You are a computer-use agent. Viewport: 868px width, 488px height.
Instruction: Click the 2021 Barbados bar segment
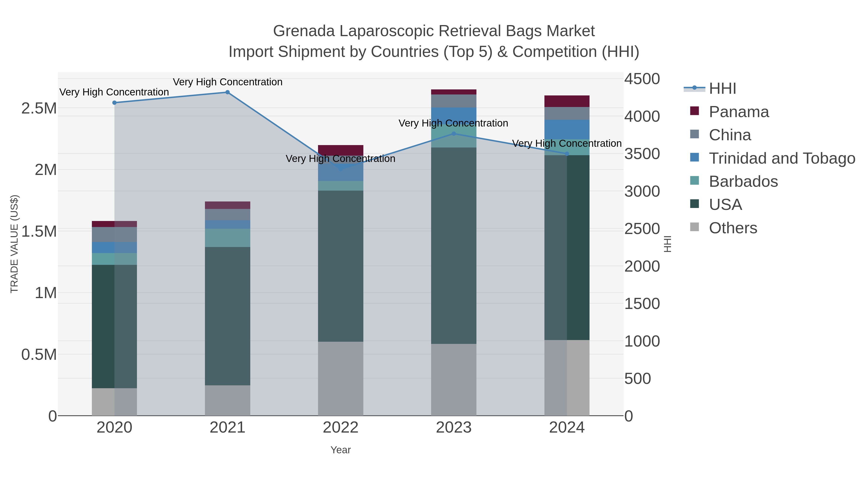click(x=227, y=238)
